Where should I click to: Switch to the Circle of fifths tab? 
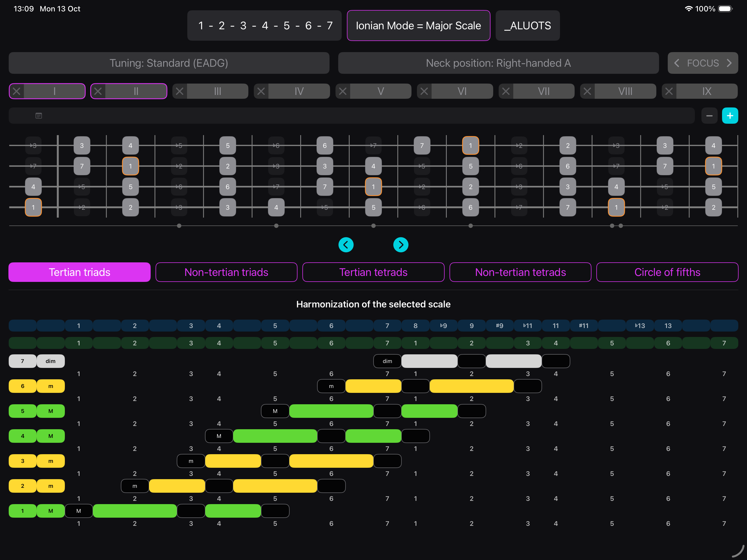click(x=667, y=272)
